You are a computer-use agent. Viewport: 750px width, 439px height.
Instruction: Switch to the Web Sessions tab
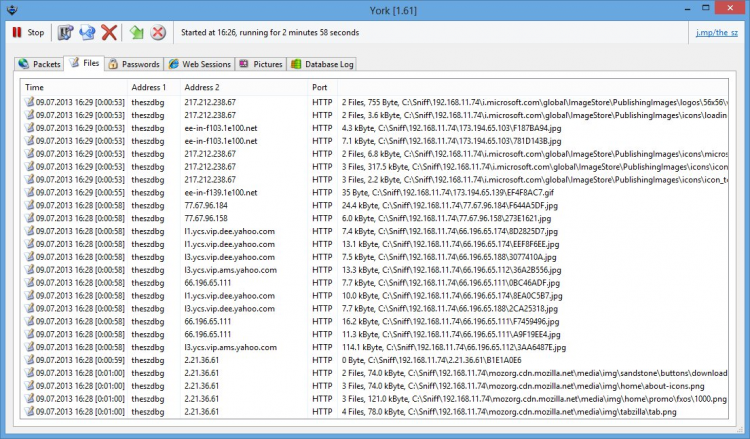tap(199, 64)
